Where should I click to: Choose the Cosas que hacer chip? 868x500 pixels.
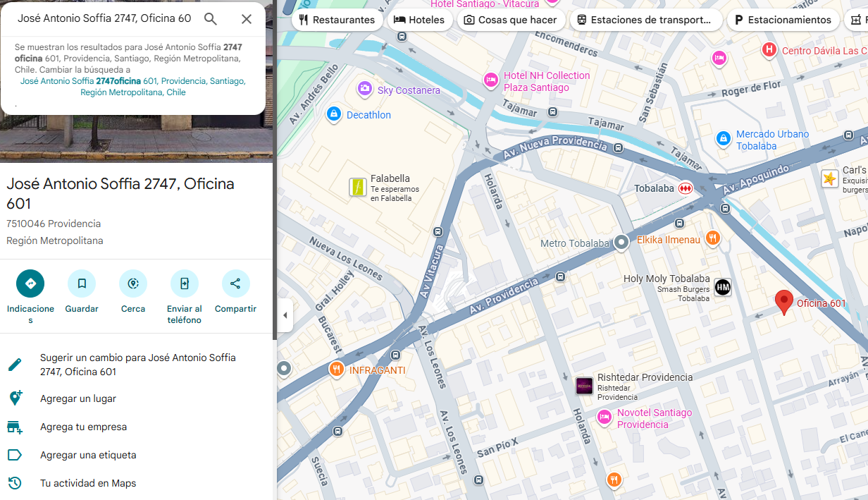[x=512, y=20]
